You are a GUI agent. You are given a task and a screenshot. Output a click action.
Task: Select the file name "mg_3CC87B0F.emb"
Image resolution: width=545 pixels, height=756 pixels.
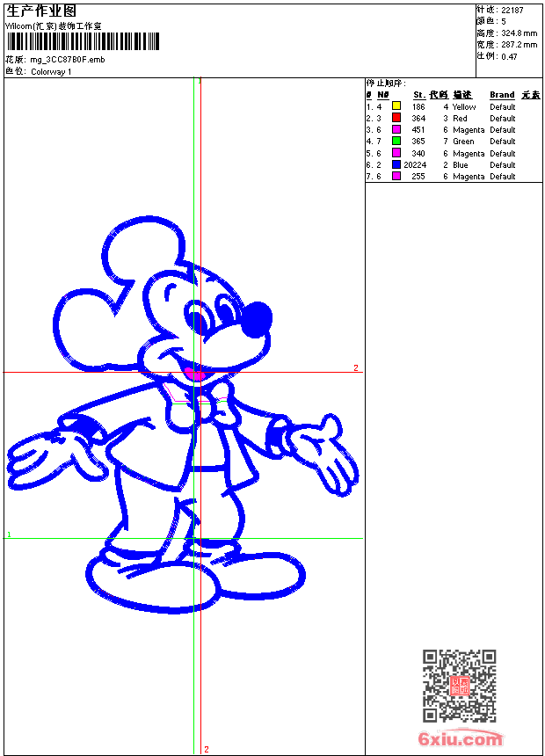68,60
